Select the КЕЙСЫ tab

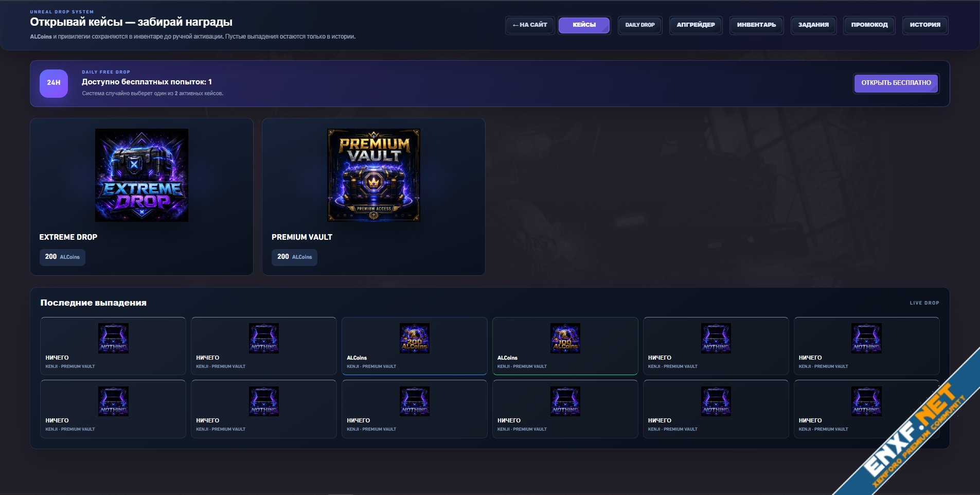pos(584,25)
